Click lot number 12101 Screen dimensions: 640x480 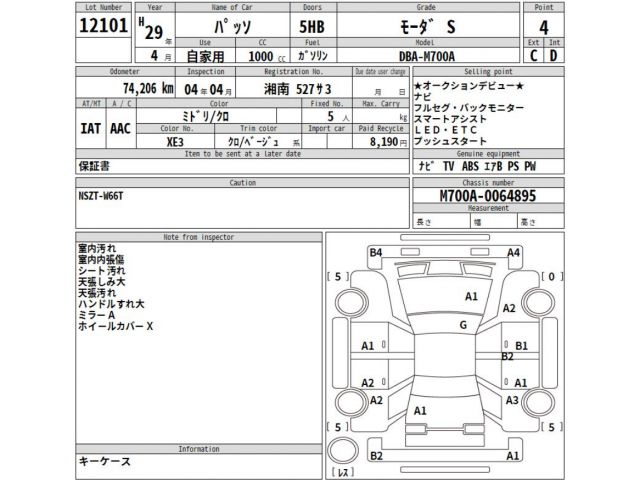(x=103, y=26)
